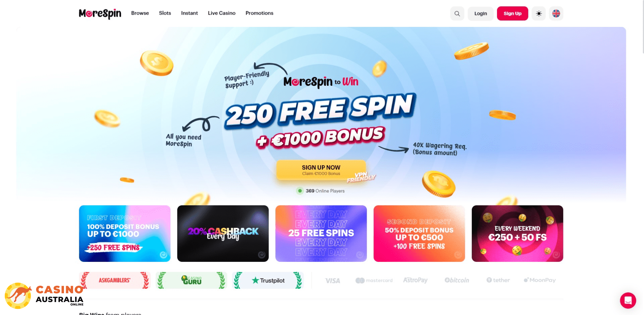The height and width of the screenshot is (315, 644).
Task: Click the bitcoin payment logo
Action: pyautogui.click(x=457, y=280)
